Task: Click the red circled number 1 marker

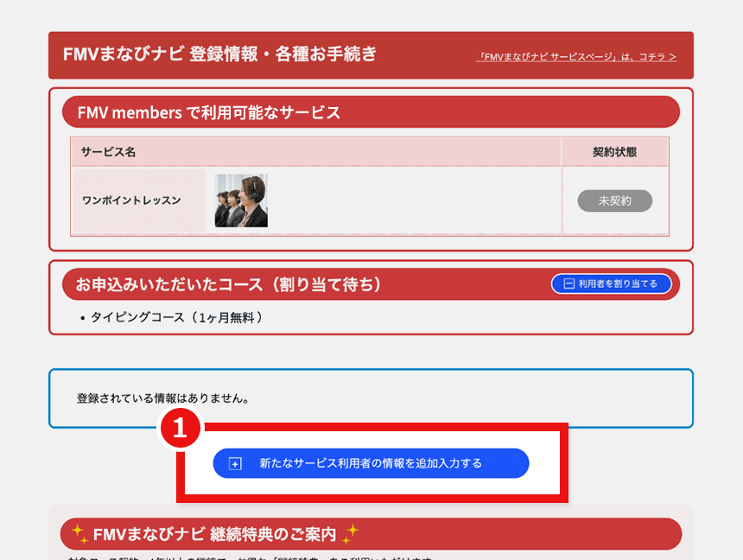Action: (x=180, y=428)
